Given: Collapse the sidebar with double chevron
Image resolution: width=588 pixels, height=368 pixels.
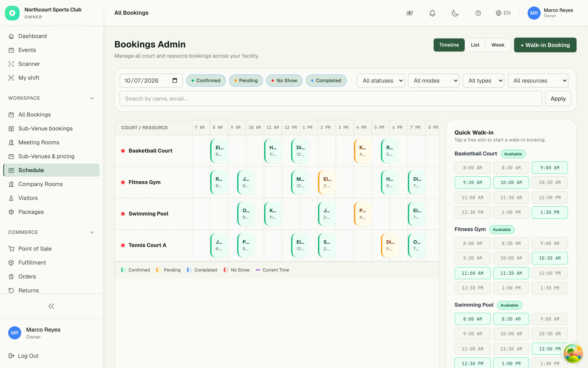Looking at the screenshot, I should click(x=51, y=306).
